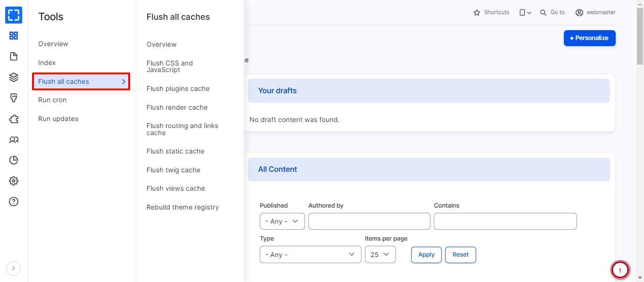This screenshot has width=644, height=282.
Task: Open the Shortcuts star menu
Action: click(x=491, y=12)
